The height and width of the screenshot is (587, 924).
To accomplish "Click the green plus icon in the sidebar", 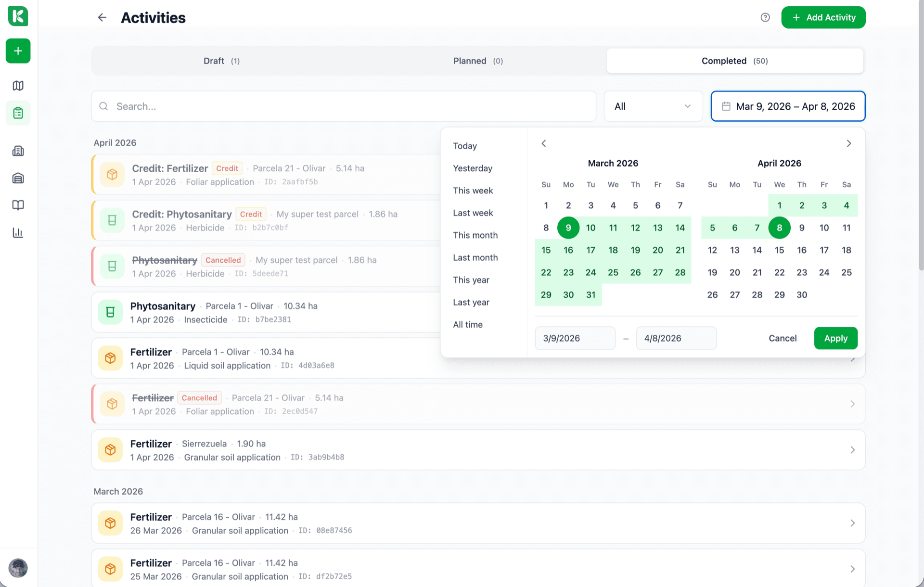I will click(18, 51).
